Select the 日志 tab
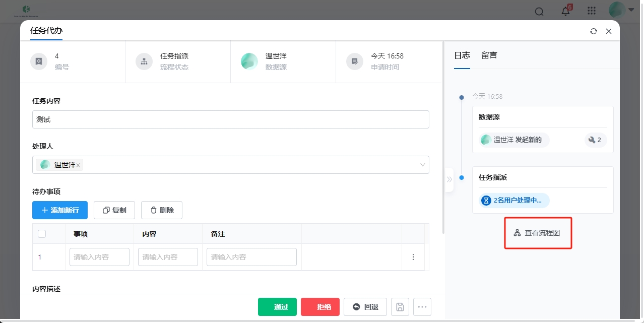 [462, 55]
